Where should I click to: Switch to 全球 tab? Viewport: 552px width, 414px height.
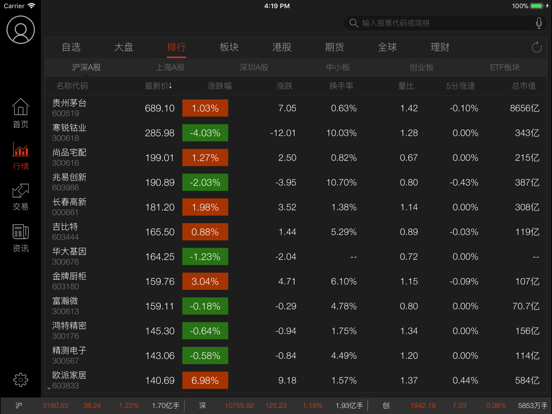[x=387, y=47]
